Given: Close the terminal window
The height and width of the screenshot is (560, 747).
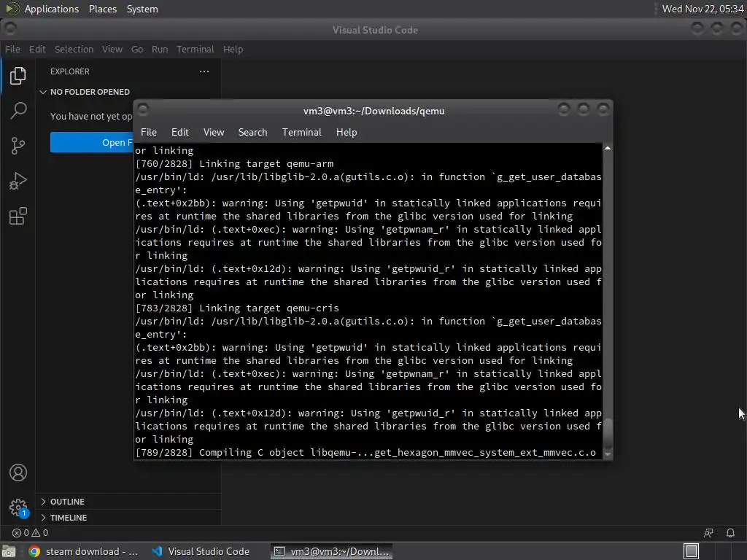Looking at the screenshot, I should coord(603,110).
